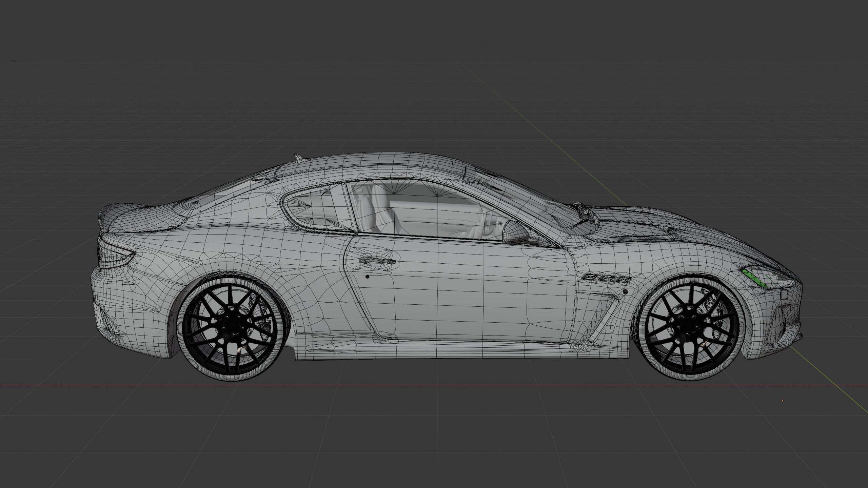
Task: Click the orange origin dot on the floor
Action: click(783, 400)
